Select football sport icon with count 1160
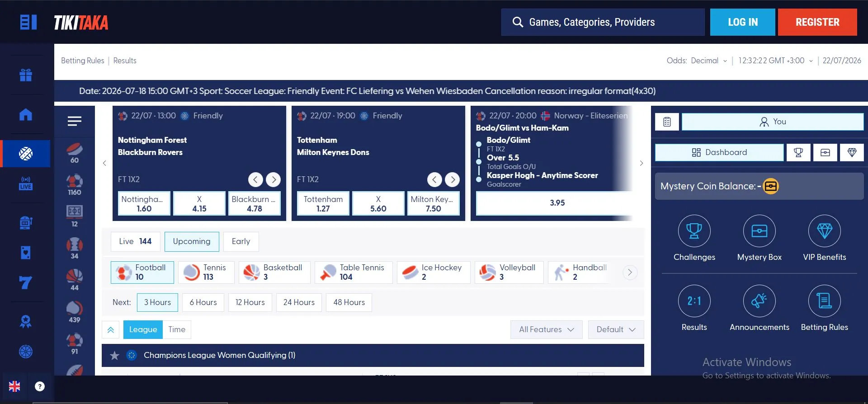 tap(75, 185)
